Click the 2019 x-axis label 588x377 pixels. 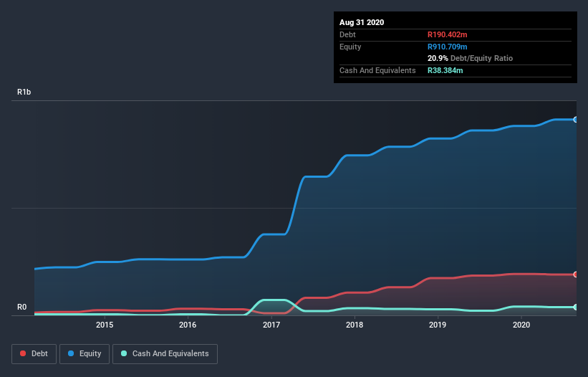438,325
